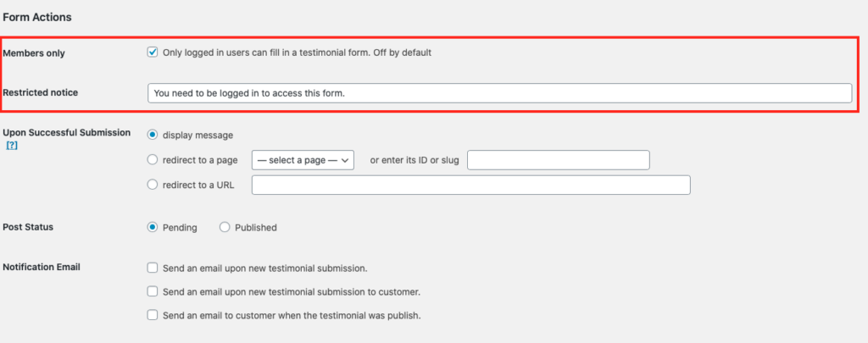Screen dimensions: 868x343
Task: Set Post Status to Published
Action: pyautogui.click(x=224, y=227)
